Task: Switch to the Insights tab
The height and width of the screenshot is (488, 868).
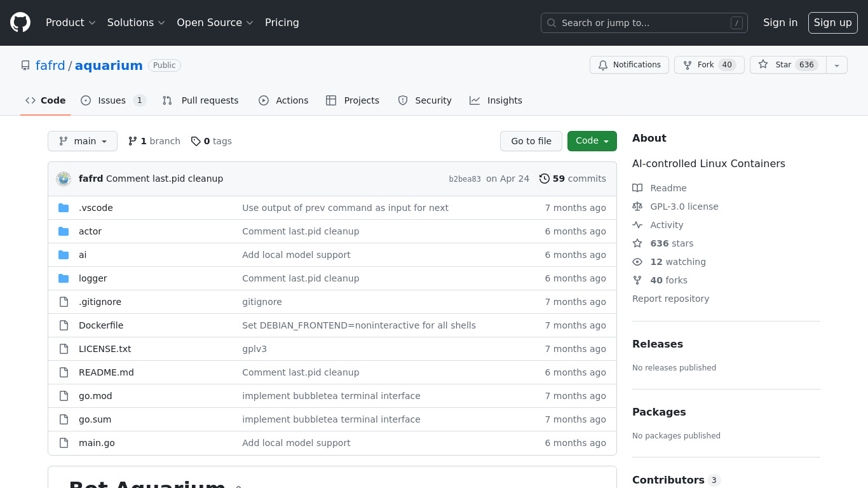Action: tap(496, 100)
